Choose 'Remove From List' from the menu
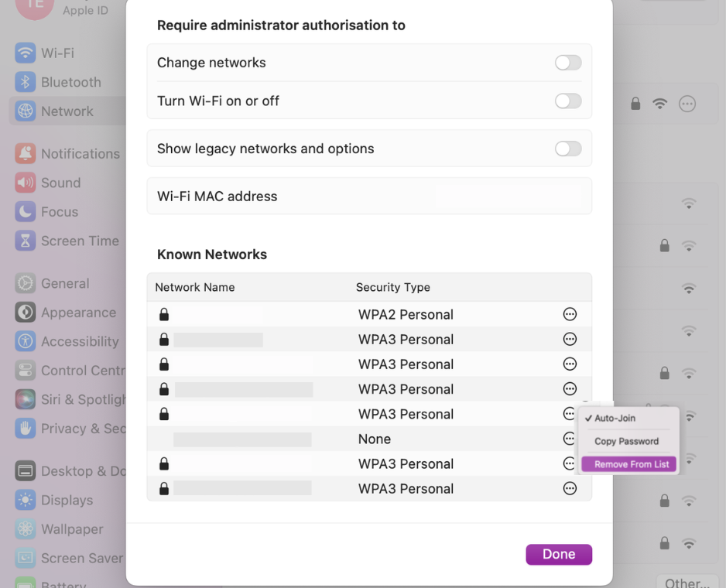Screen dimensions: 726x588 [x=628, y=463]
